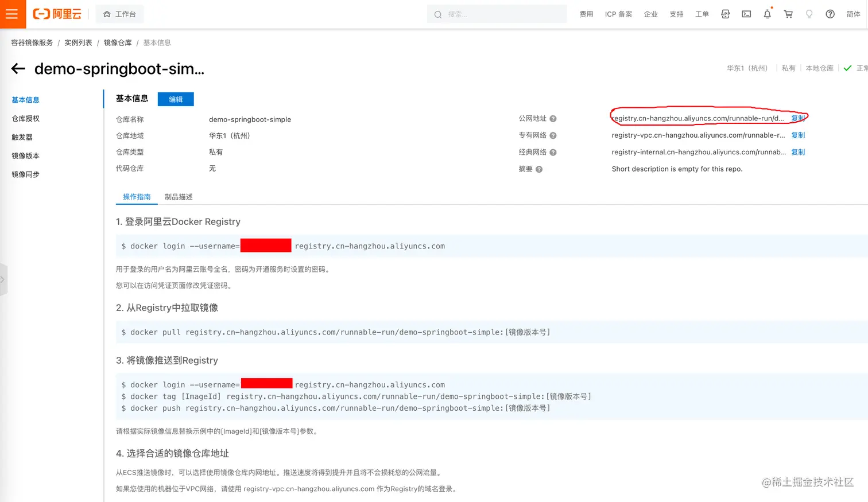The height and width of the screenshot is (502, 868).
Task: Go to 容器镜像服务 breadcrumb
Action: pyautogui.click(x=32, y=42)
